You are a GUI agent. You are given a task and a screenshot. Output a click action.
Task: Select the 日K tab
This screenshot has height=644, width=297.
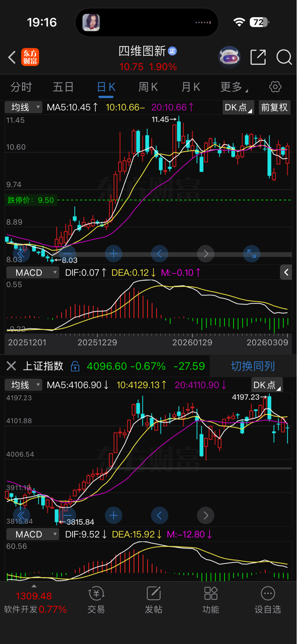pos(106,87)
